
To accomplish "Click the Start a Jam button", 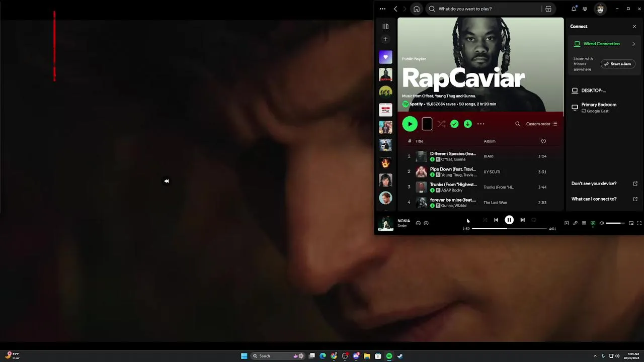I will coord(618,64).
